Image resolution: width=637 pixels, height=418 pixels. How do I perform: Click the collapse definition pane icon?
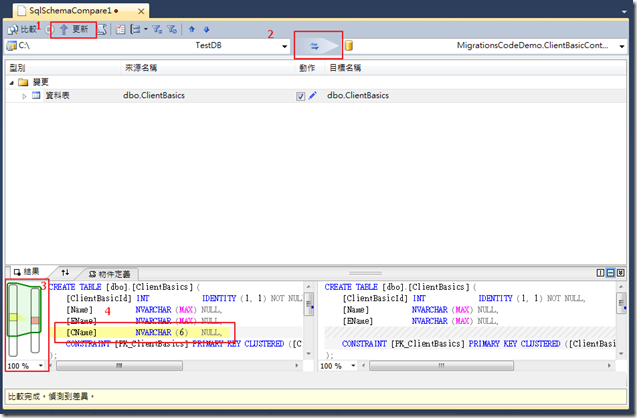click(620, 273)
